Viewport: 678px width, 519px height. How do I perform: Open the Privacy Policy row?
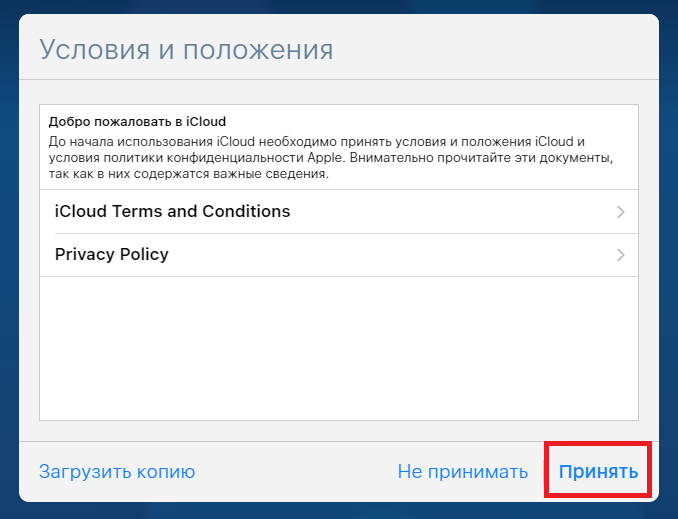339,255
